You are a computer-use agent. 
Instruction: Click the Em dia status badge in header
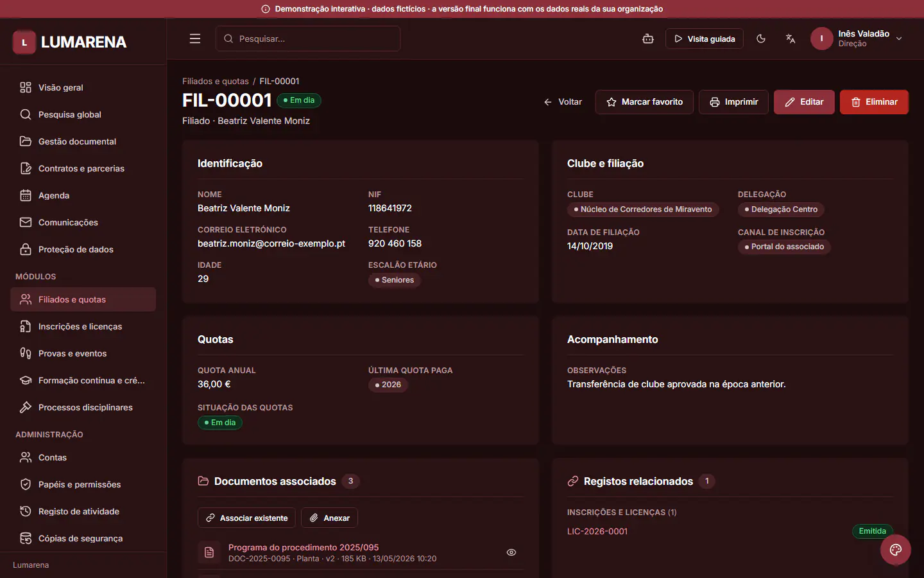tap(299, 100)
